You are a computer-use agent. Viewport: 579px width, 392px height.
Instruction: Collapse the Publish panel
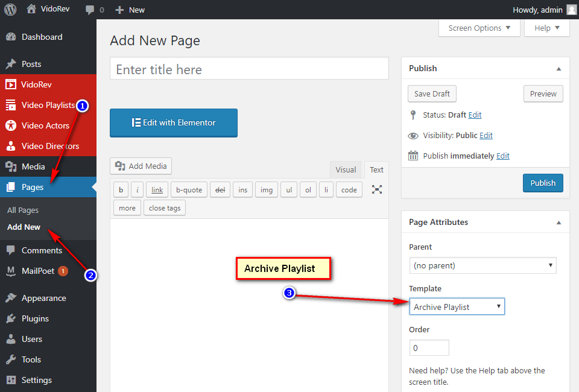tap(559, 68)
